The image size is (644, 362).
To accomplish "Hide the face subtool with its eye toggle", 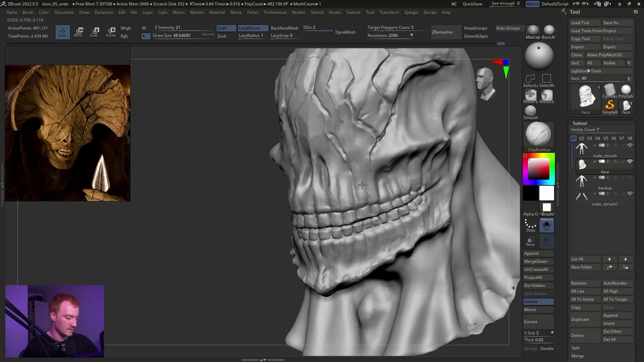I will (x=630, y=161).
